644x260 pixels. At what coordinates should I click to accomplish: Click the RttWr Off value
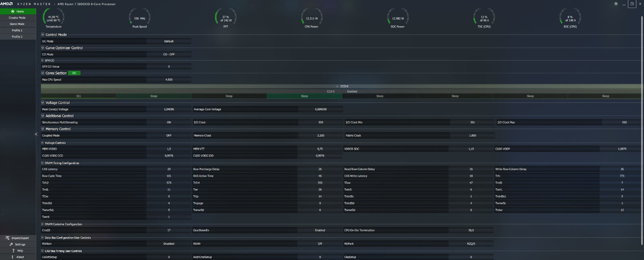point(320,243)
